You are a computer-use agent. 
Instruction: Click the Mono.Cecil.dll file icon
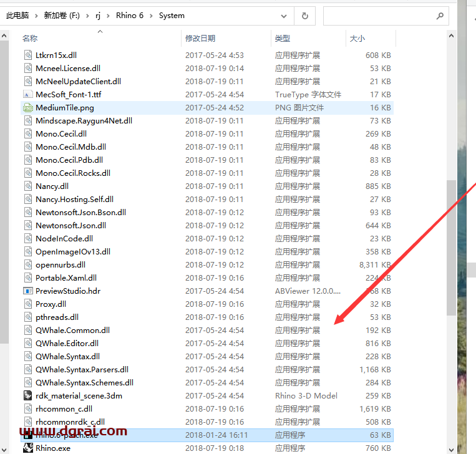click(28, 134)
